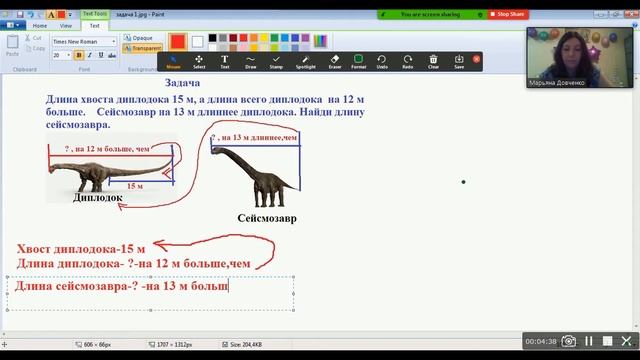Click the webcam video thumbnail
This screenshot has width=640, height=360.
(x=580, y=58)
